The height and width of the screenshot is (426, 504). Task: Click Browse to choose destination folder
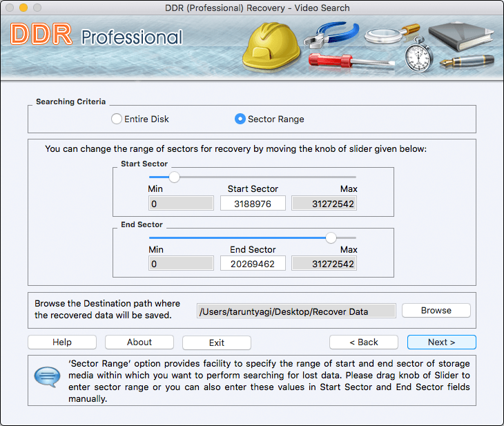436,311
